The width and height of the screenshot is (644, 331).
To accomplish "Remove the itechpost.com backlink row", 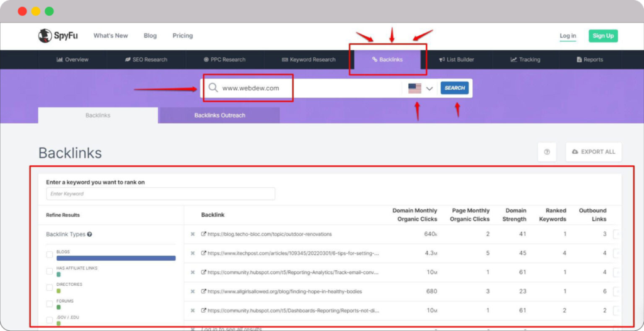I will pyautogui.click(x=192, y=253).
